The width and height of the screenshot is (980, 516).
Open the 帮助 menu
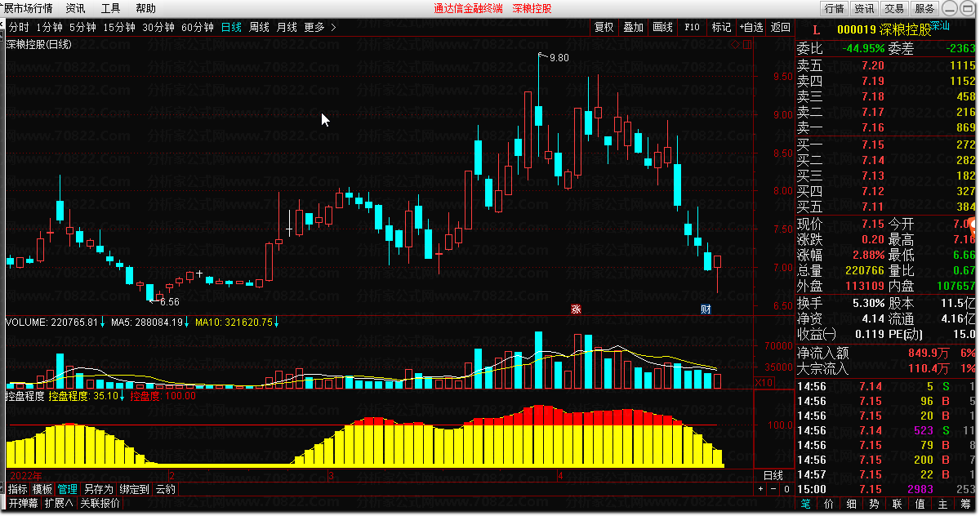click(x=145, y=8)
